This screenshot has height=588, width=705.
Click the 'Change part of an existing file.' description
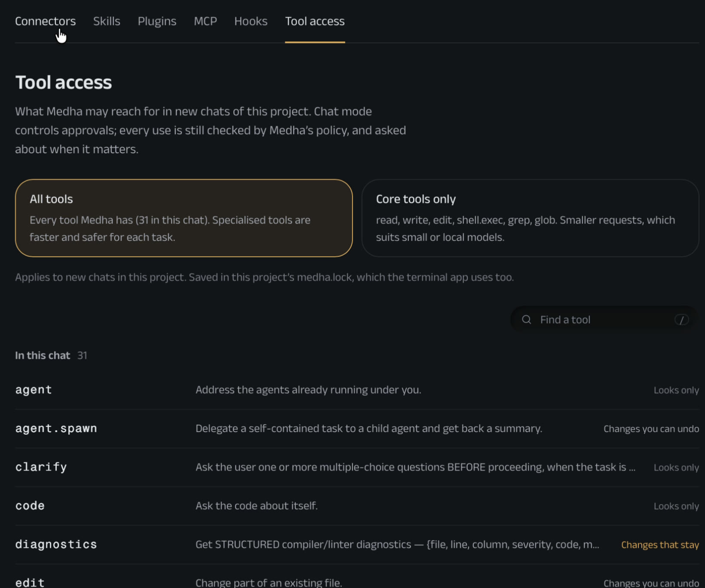pyautogui.click(x=269, y=583)
